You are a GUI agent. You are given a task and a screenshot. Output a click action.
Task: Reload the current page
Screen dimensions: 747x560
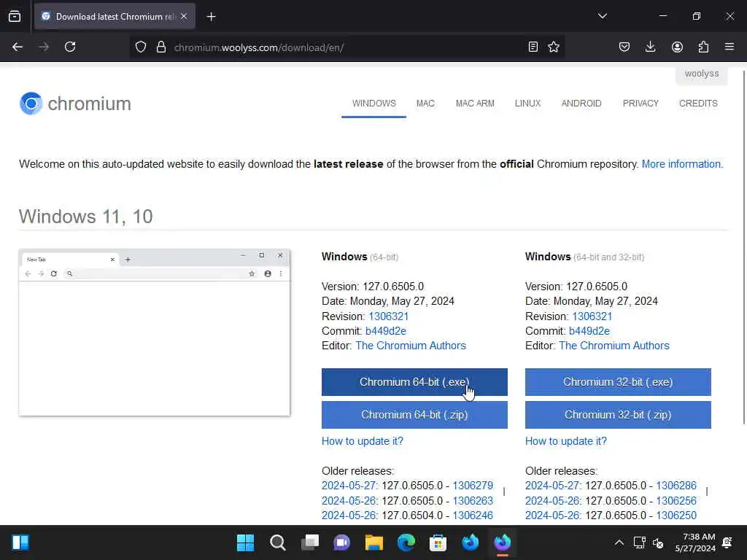(x=70, y=47)
